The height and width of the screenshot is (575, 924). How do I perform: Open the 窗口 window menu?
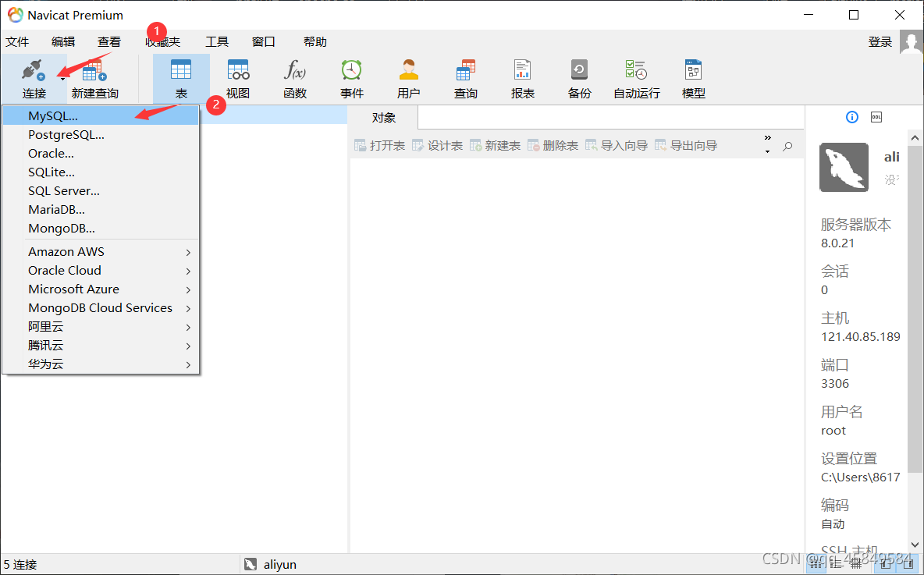pyautogui.click(x=264, y=42)
